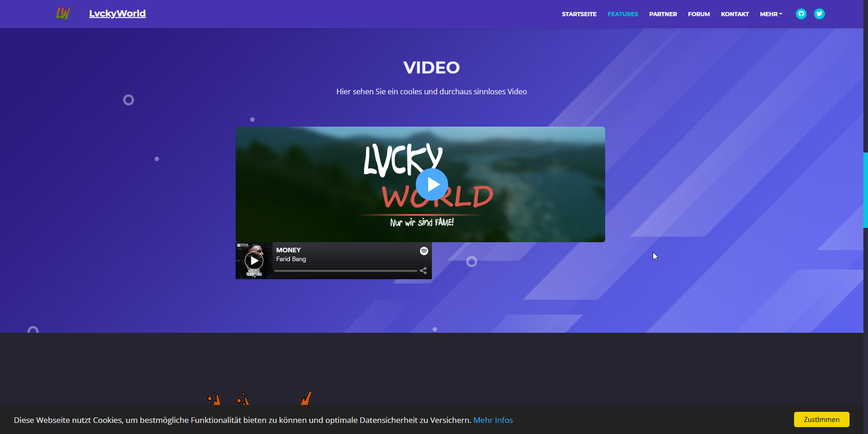Open the GitHub icon link in navbar
Viewport: 868px width, 434px height.
pos(801,14)
